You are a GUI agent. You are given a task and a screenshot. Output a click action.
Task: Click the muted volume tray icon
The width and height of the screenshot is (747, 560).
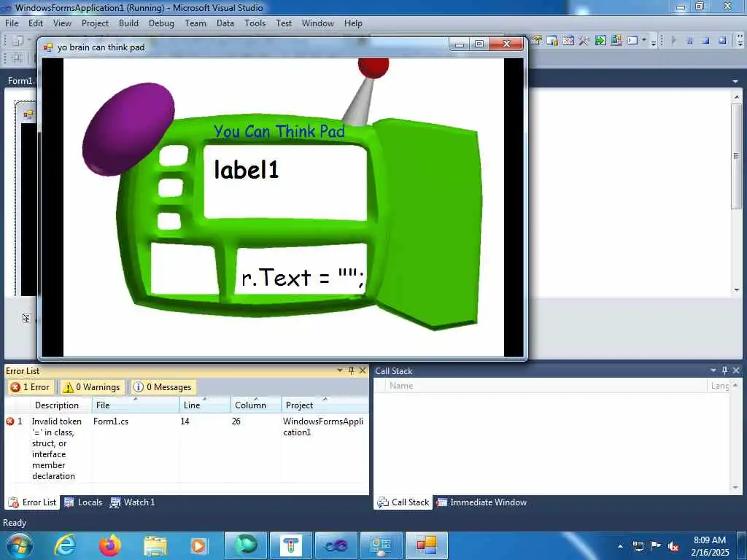tap(673, 547)
